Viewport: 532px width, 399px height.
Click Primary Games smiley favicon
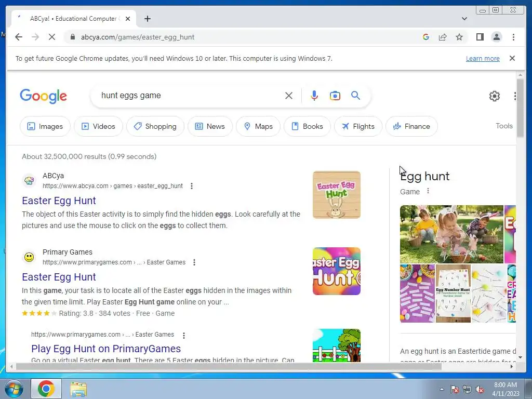tap(29, 257)
